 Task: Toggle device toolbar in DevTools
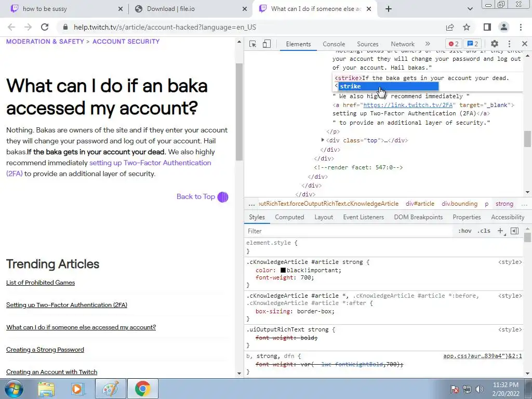click(267, 44)
